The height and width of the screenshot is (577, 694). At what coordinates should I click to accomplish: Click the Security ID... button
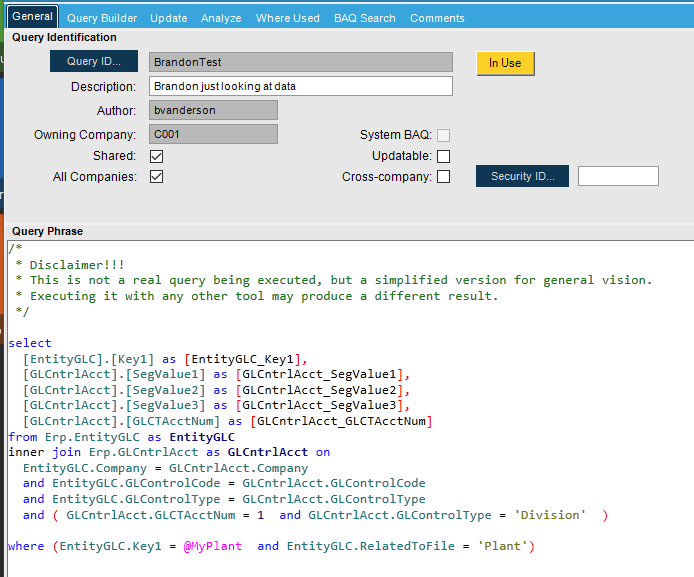tap(522, 177)
